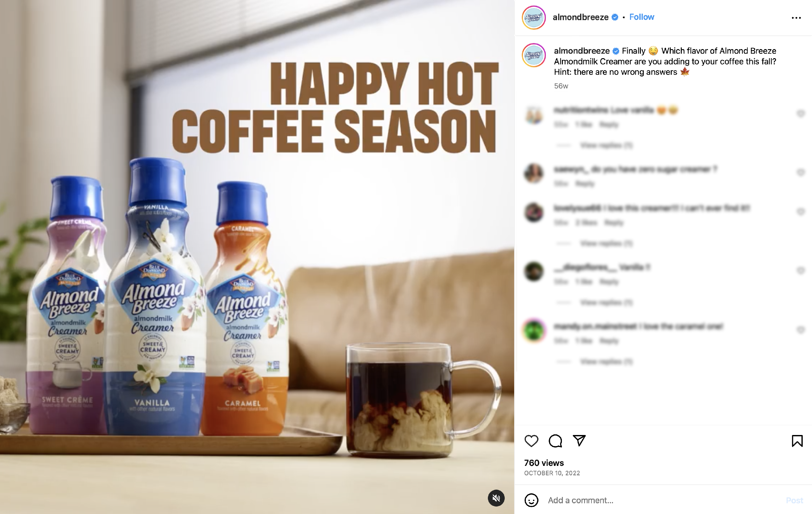Expand View replies under last comment
Screen dimensions: 812x514
pos(606,362)
